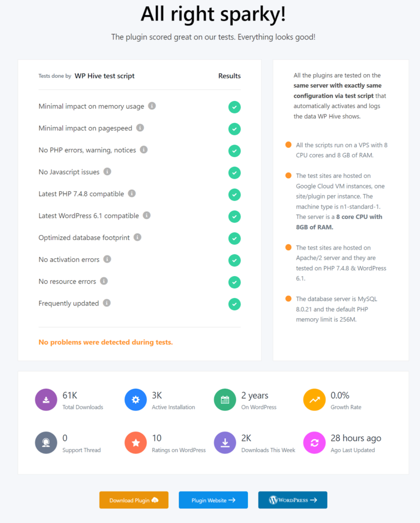Screen dimensions: 420x523
Task: Click info icon next to pagespeed test
Action: (x=140, y=128)
